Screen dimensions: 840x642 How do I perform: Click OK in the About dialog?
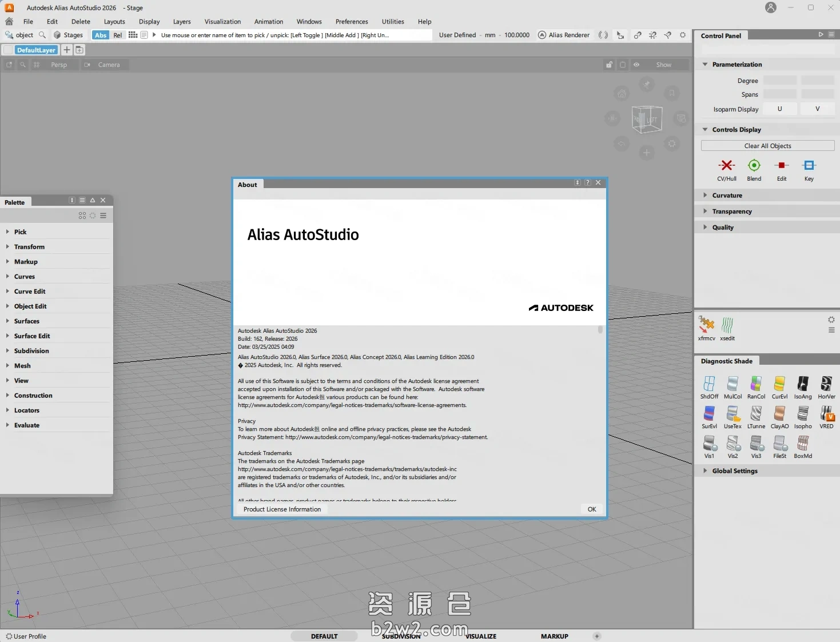591,509
